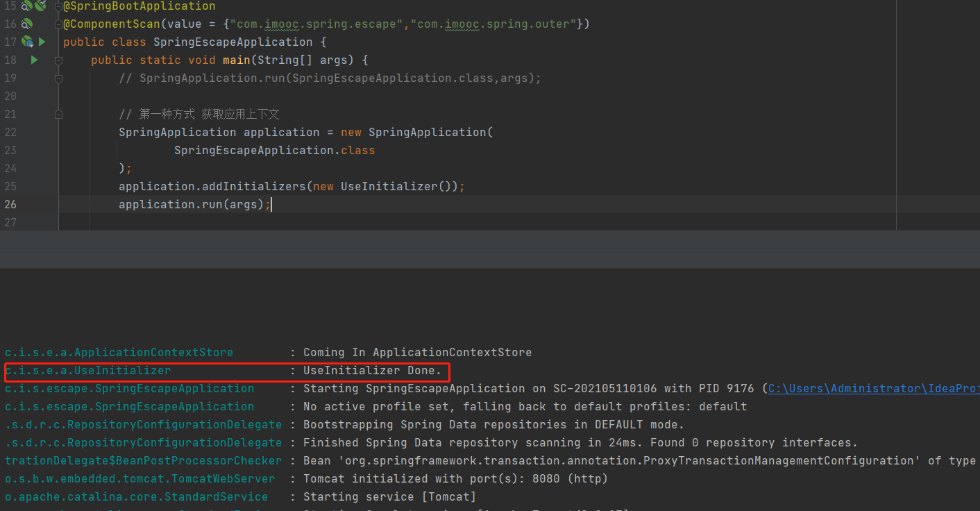The image size is (980, 511).
Task: Click the SpringEscapeApplication class name on line 17
Action: pyautogui.click(x=233, y=42)
